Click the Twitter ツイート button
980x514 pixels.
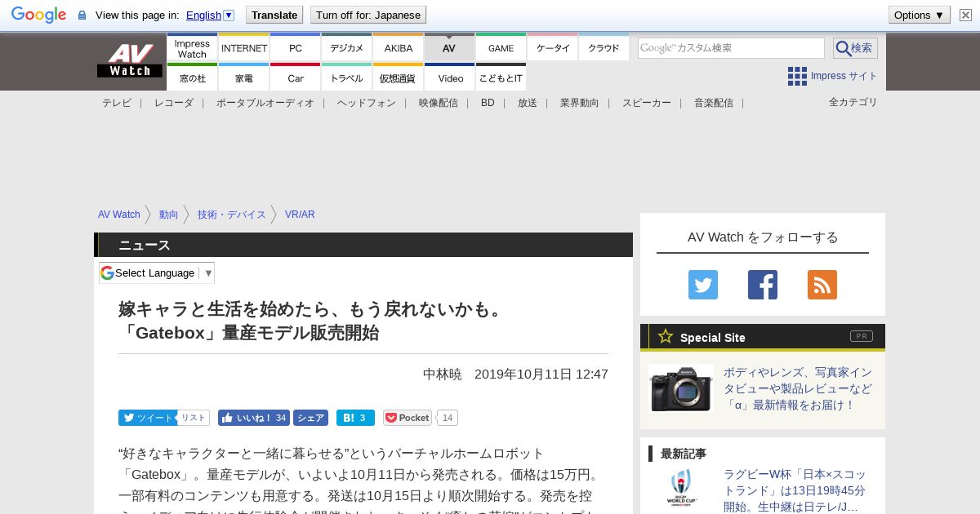pos(148,418)
